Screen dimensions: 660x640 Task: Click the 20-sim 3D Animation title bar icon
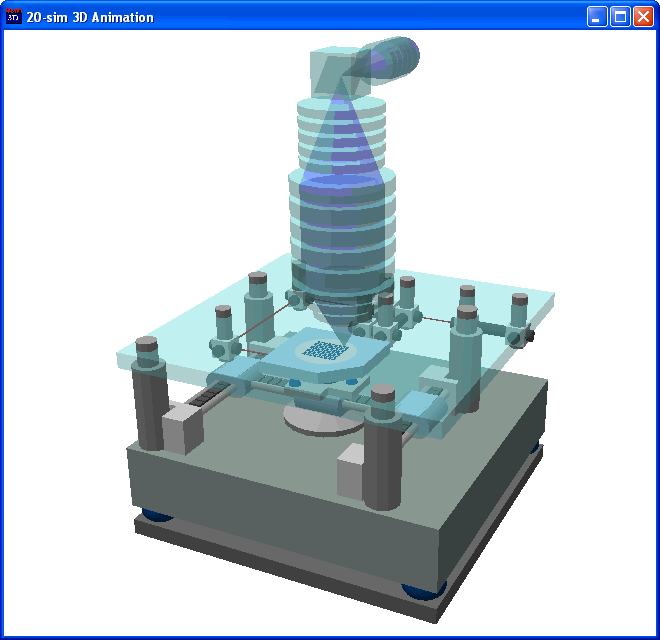click(13, 16)
